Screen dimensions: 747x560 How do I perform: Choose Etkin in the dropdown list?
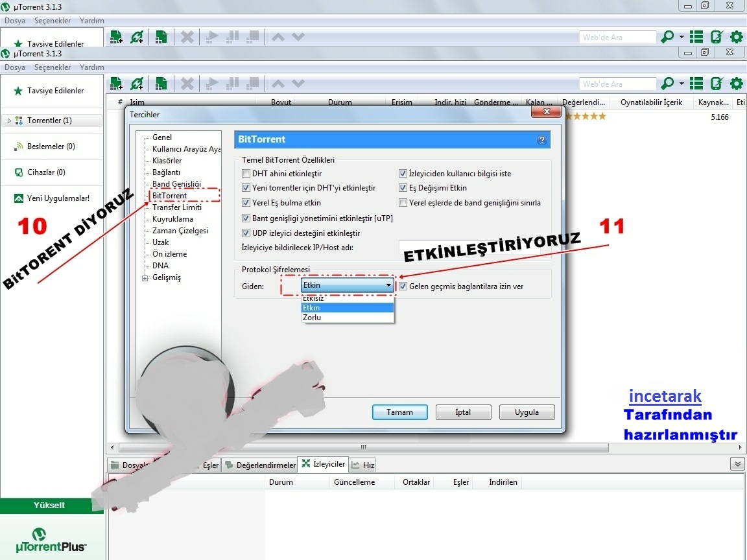pyautogui.click(x=348, y=308)
